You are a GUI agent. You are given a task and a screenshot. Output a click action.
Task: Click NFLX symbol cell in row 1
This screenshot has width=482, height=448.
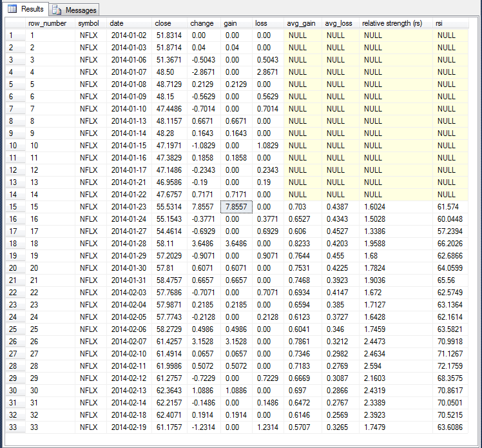[x=91, y=35]
